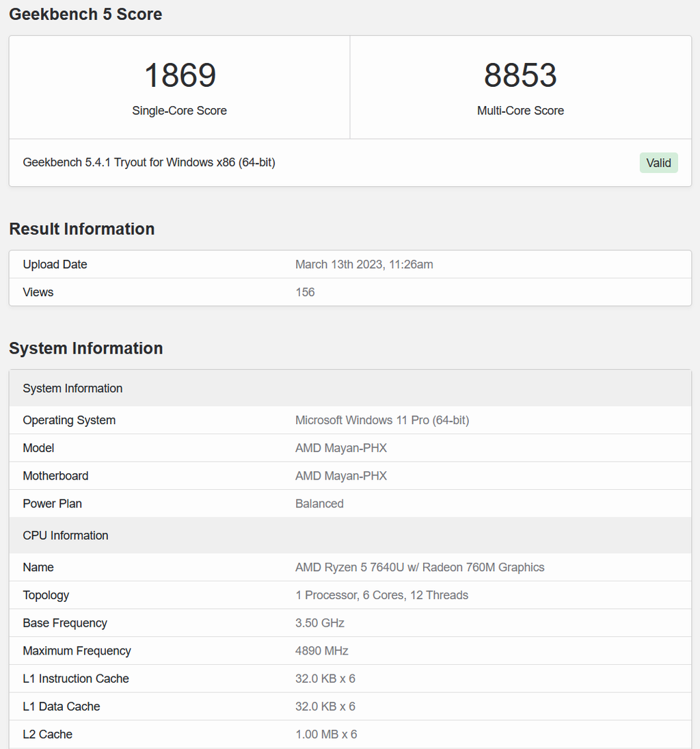
Task: Click the Operating System row
Action: (x=68, y=420)
